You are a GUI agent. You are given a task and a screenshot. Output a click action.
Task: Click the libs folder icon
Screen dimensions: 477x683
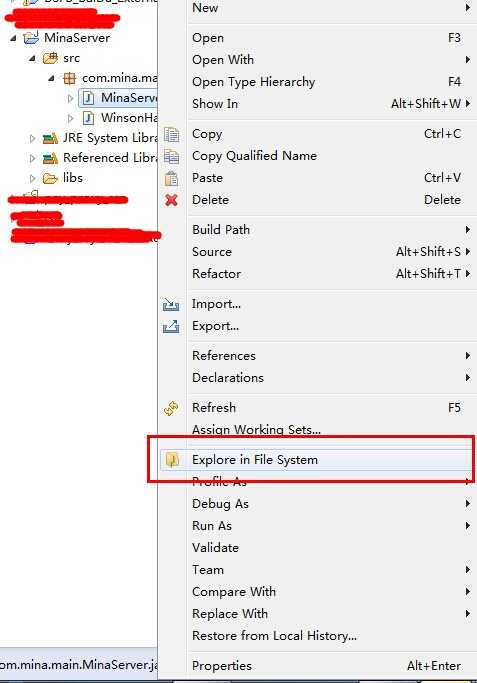[50, 178]
